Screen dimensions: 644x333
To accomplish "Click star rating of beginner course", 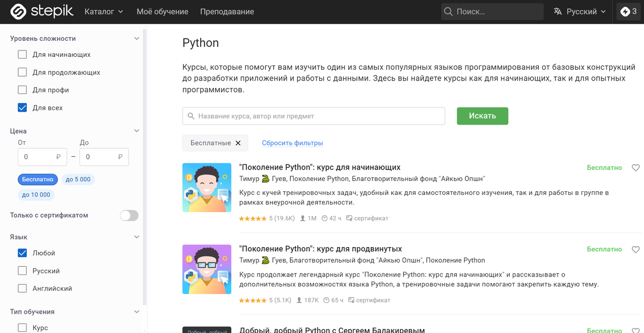I will tap(253, 219).
